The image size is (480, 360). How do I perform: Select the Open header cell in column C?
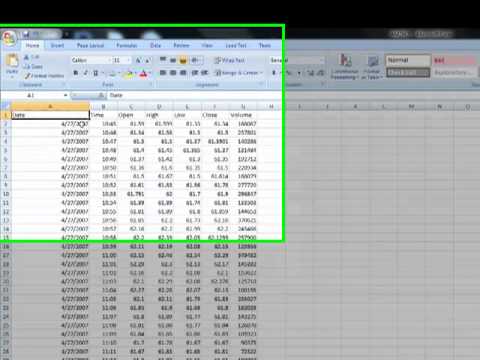131,115
